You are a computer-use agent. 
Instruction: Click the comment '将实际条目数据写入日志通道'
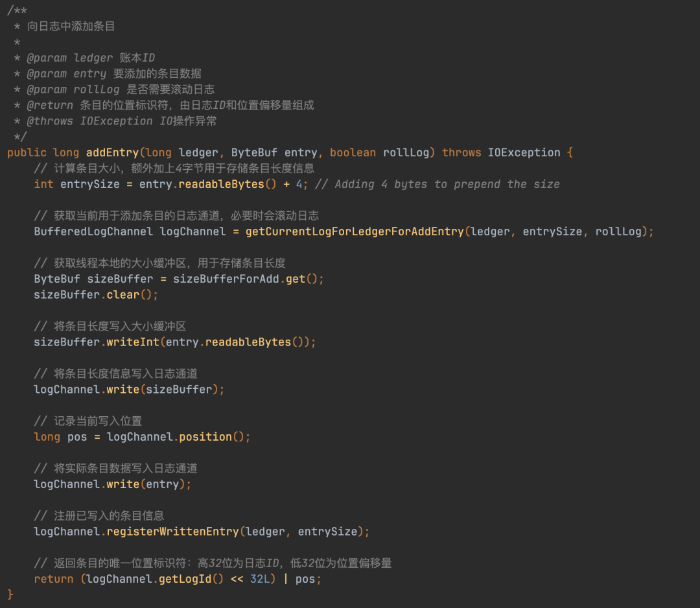click(115, 469)
